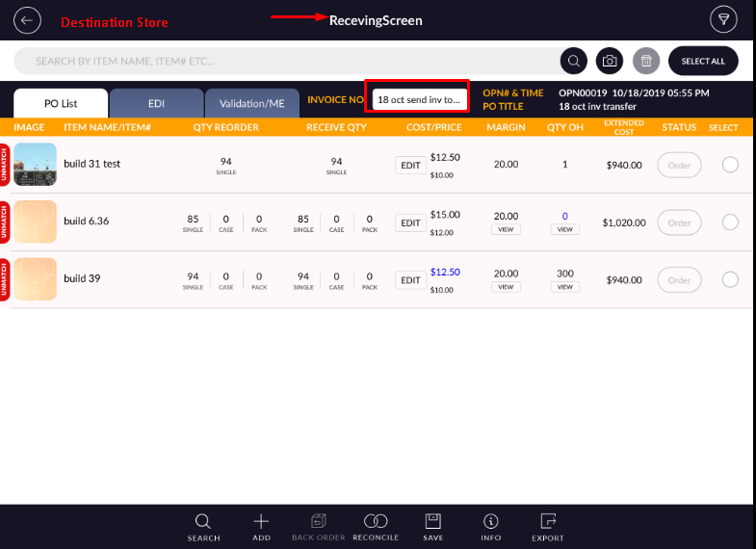Edit cost for build 31 test
This screenshot has height=549, width=756.
click(411, 165)
